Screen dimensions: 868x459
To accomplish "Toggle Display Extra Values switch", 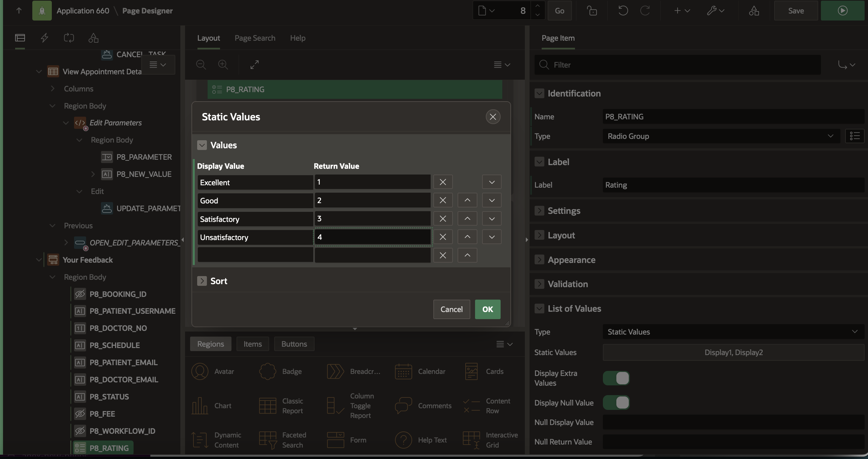I will pyautogui.click(x=616, y=378).
